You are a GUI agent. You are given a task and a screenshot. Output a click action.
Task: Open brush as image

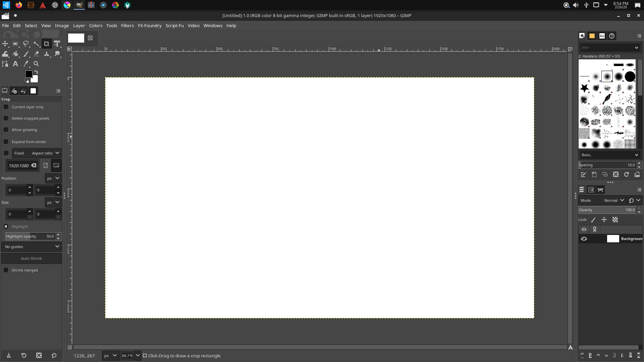[637, 174]
